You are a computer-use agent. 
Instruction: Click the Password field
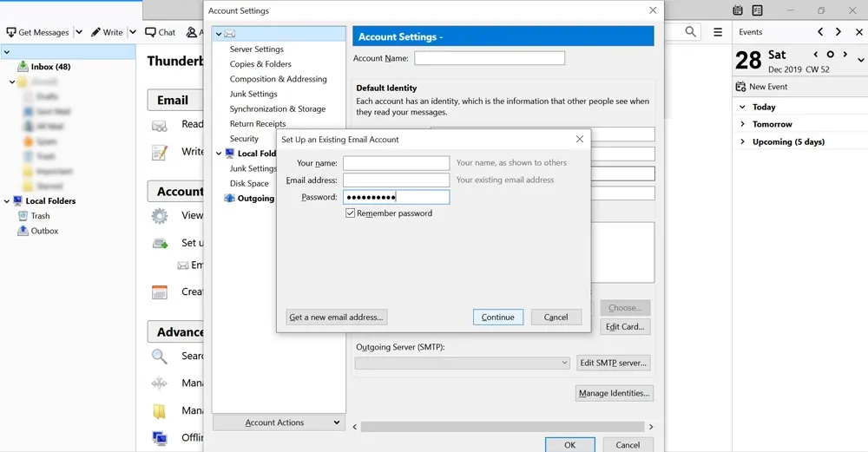(x=397, y=197)
